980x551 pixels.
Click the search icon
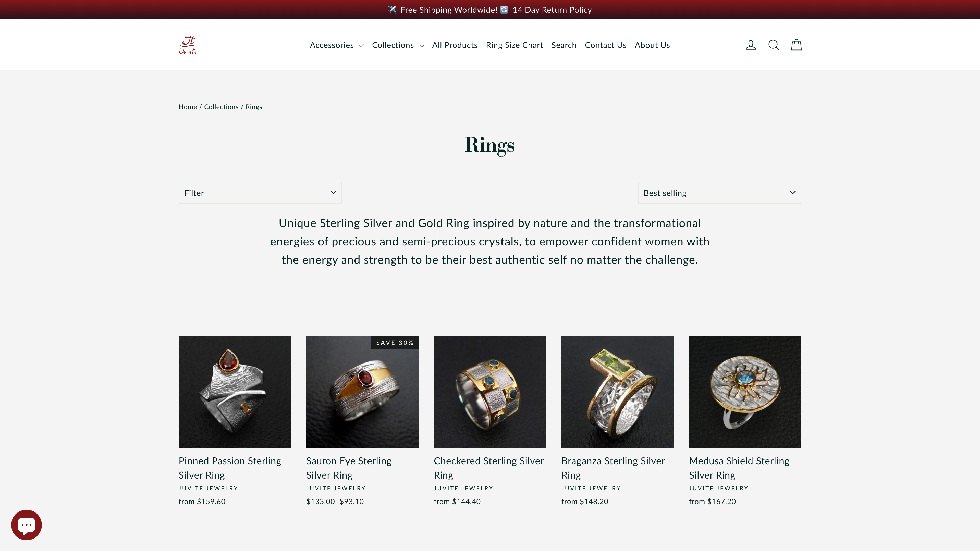pos(773,44)
